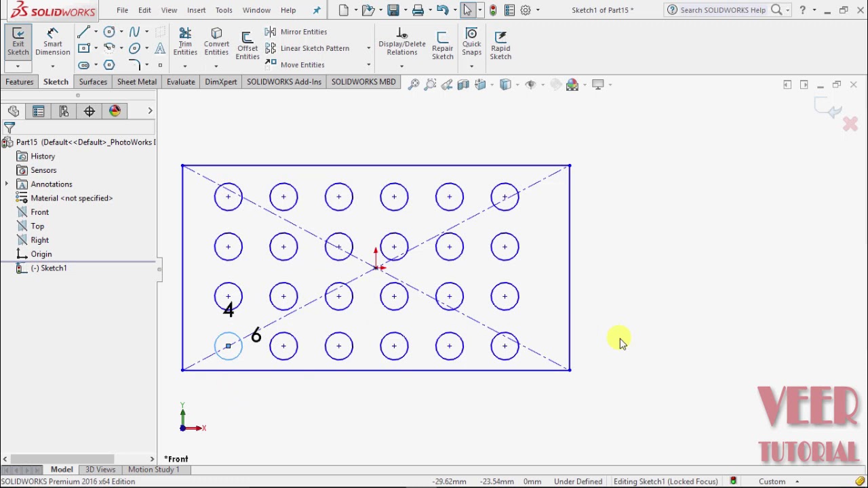Open the DisplayManager tab
Image resolution: width=868 pixels, height=488 pixels.
[115, 111]
